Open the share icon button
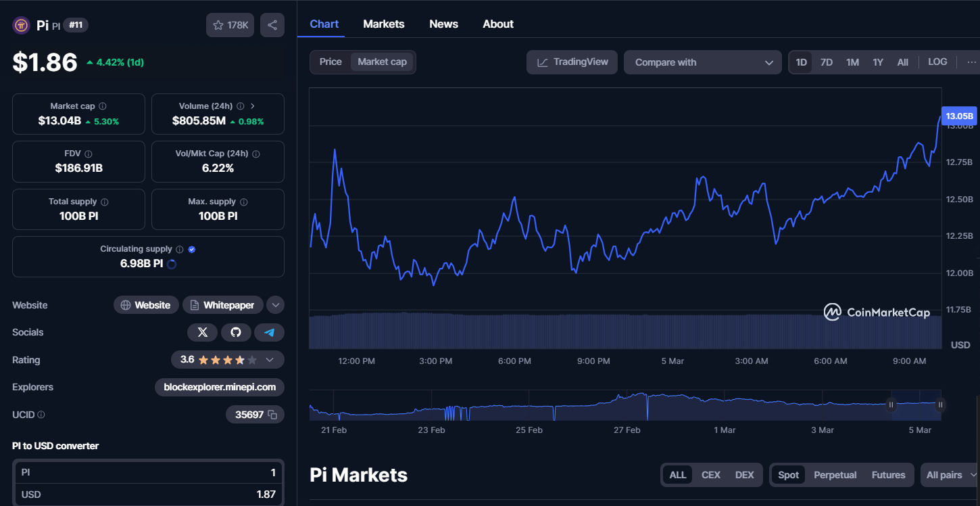This screenshot has height=506, width=980. pos(272,25)
